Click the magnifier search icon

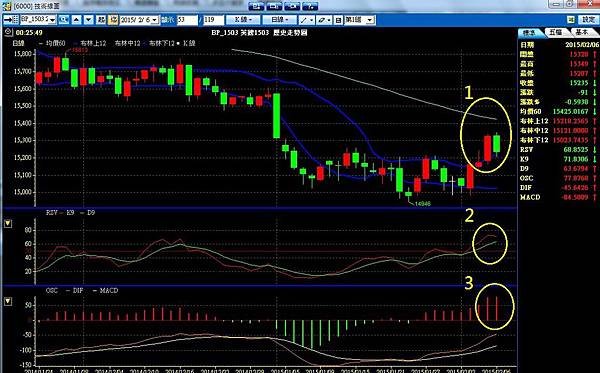point(64,20)
